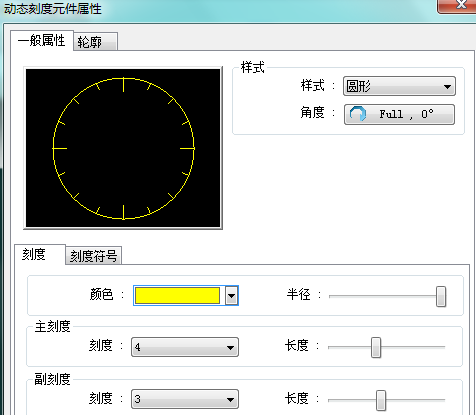Image resolution: width=476 pixels, height=415 pixels.
Task: Click the 主刻度 长度 slider handle
Action: [x=376, y=347]
